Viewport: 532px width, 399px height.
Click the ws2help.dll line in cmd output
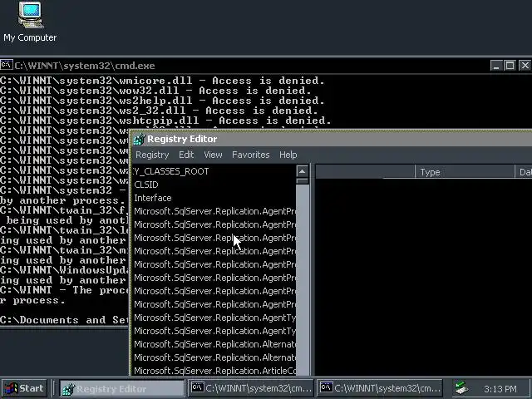coord(162,101)
